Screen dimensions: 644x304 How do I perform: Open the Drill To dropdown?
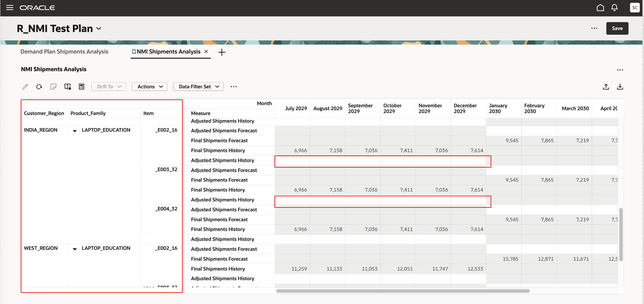pos(109,87)
